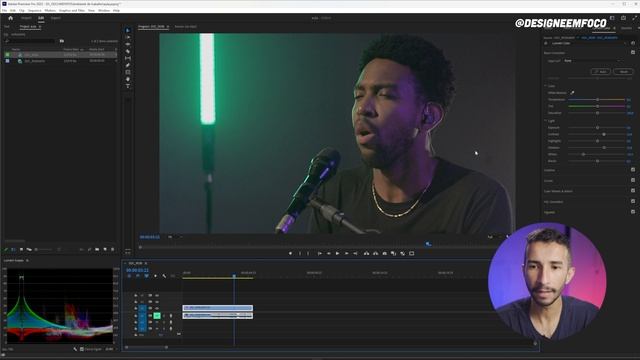Click the Extract button in the Program Monitor

click(x=376, y=253)
